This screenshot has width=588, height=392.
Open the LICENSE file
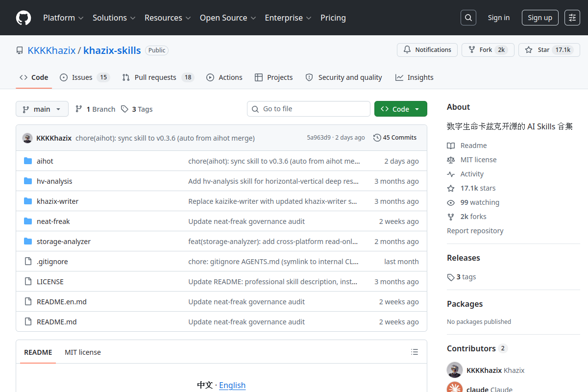pos(50,282)
